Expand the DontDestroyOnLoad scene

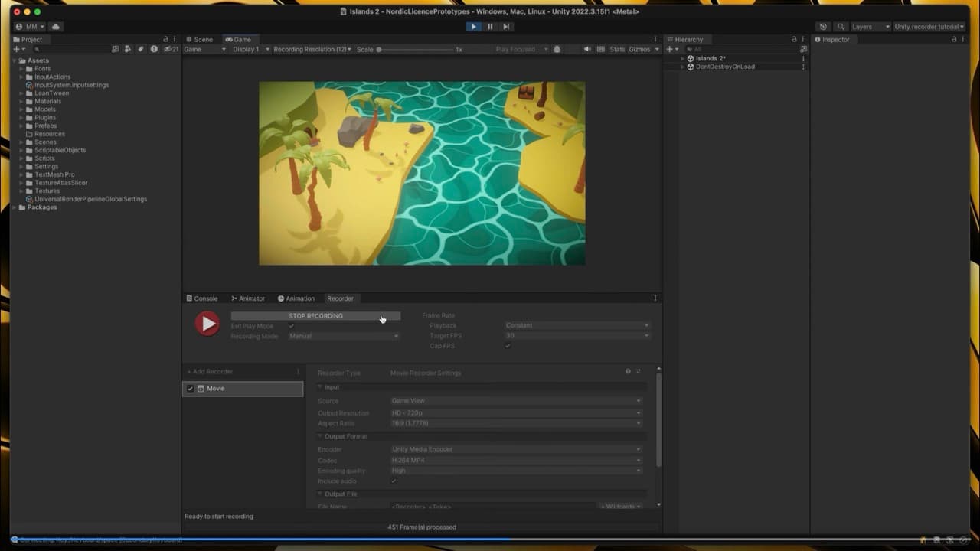682,67
